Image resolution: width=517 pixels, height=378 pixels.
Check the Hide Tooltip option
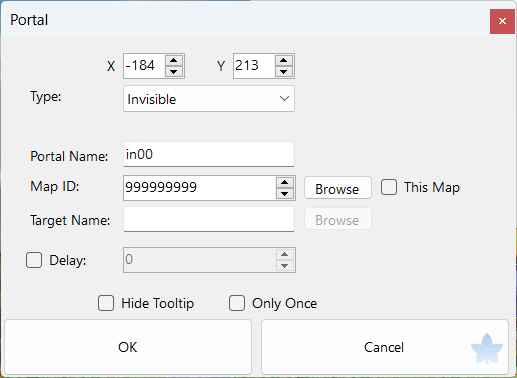[106, 303]
